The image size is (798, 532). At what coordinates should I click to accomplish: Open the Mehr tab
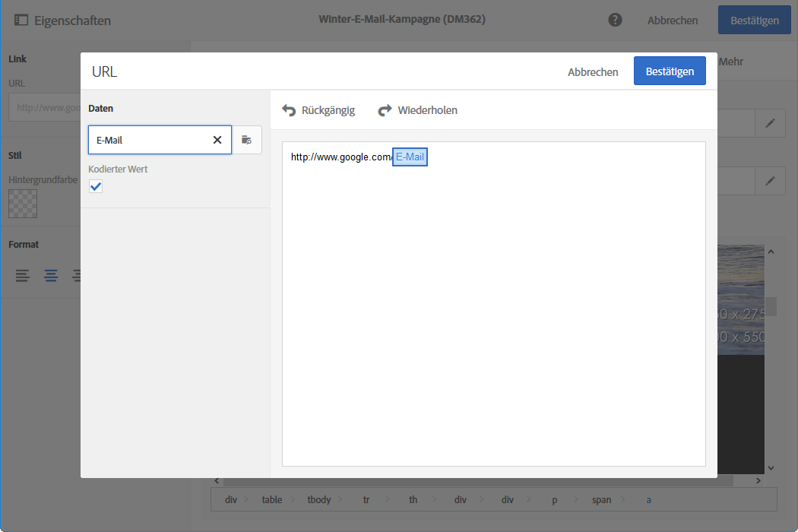tap(730, 62)
